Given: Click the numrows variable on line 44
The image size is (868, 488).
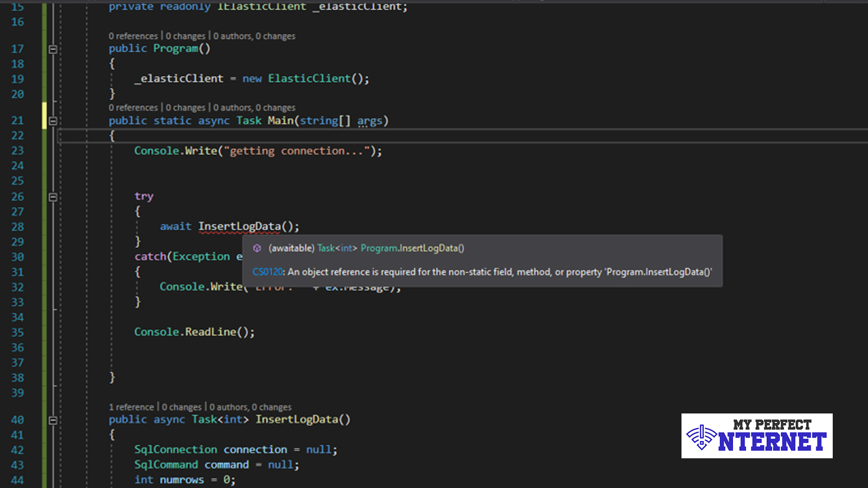Looking at the screenshot, I should [x=182, y=480].
